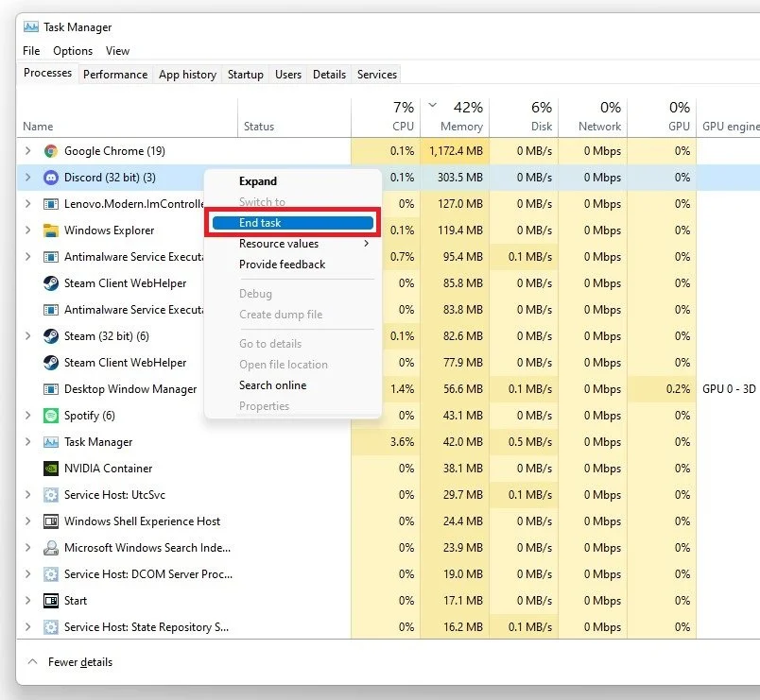Image resolution: width=760 pixels, height=700 pixels.
Task: Click the Steam (32 bit) (6) icon
Action: (50, 336)
